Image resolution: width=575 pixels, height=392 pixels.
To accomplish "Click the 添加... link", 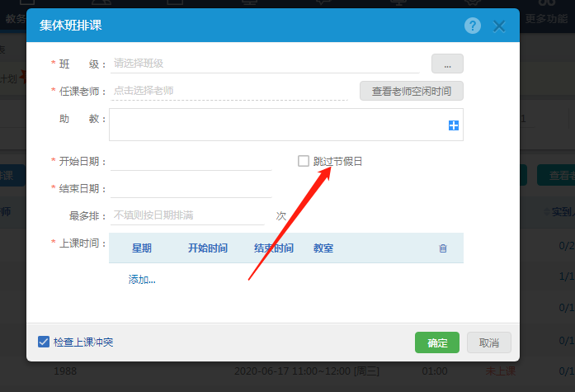I will pyautogui.click(x=142, y=280).
